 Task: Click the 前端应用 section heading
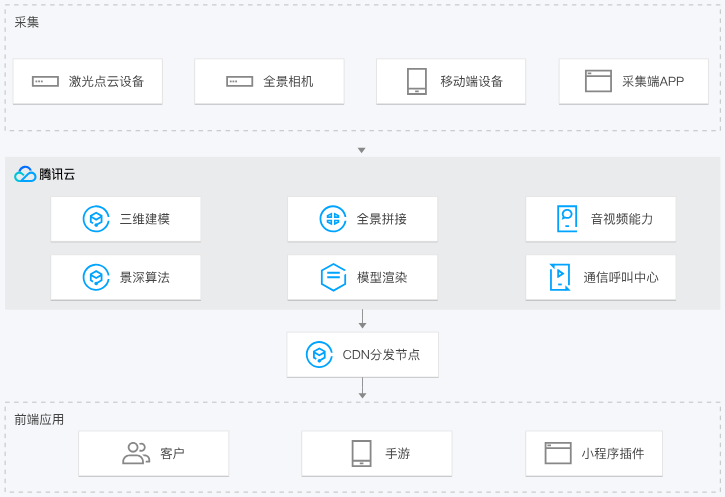[x=39, y=419]
